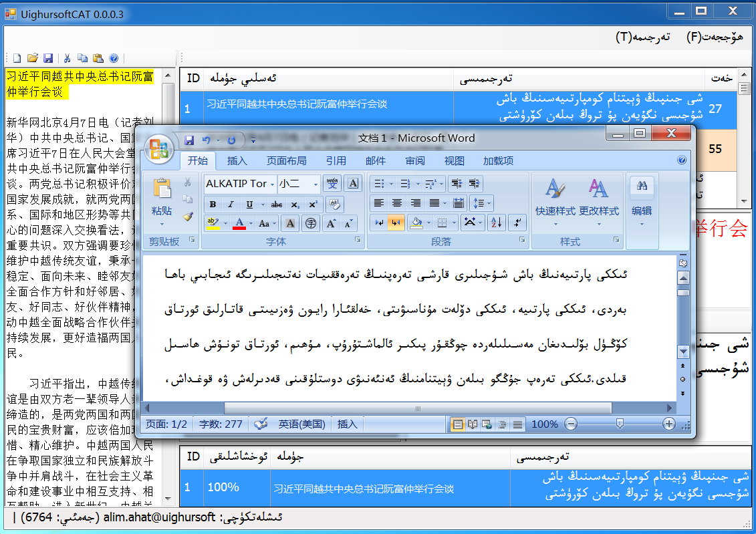Apply Bold formatting in Word
The width and height of the screenshot is (756, 534).
(x=213, y=205)
